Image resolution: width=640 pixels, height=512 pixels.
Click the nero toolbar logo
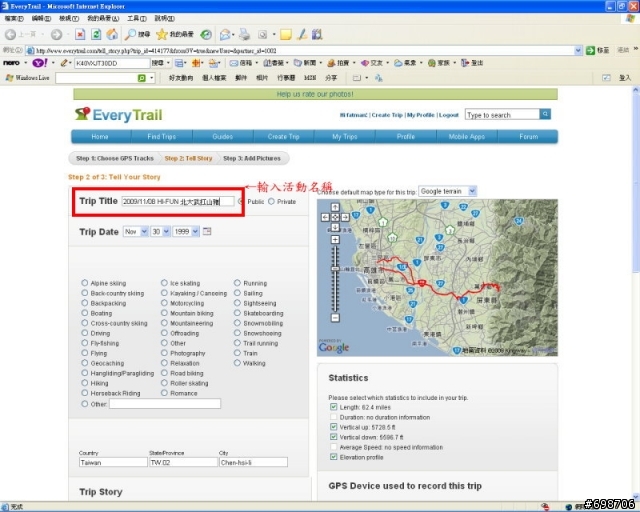pyautogui.click(x=11, y=63)
